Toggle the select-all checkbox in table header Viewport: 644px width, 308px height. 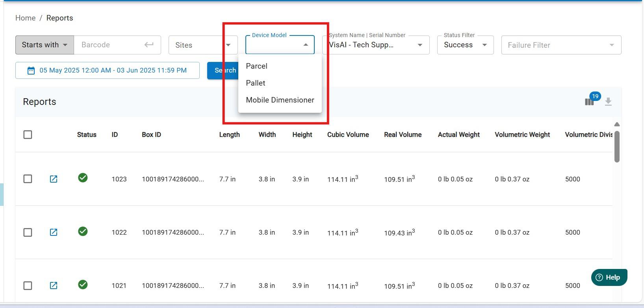pos(28,135)
